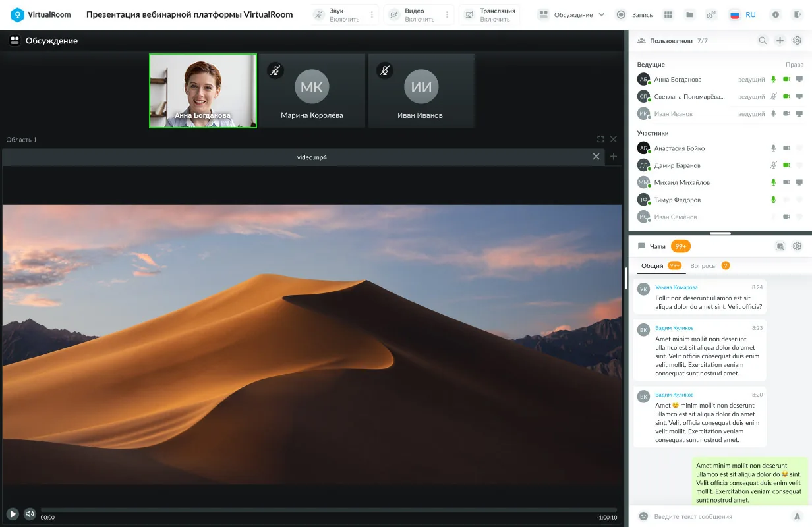This screenshot has width=812, height=527.
Task: Select the video.mp4 tab
Action: [x=312, y=157]
